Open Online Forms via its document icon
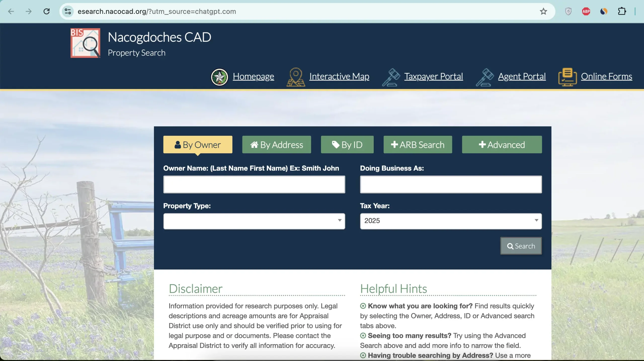Image resolution: width=644 pixels, height=361 pixels. [x=567, y=77]
